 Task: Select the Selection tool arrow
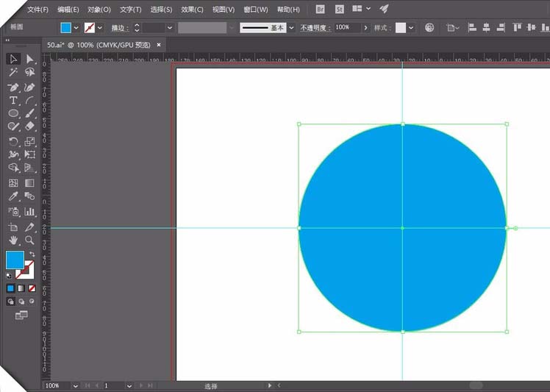[13, 59]
